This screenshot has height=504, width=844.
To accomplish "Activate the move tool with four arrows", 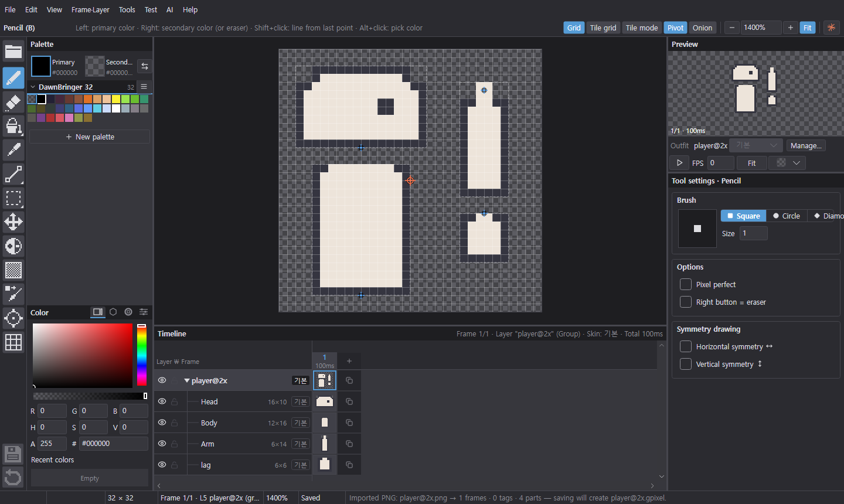I will point(13,222).
